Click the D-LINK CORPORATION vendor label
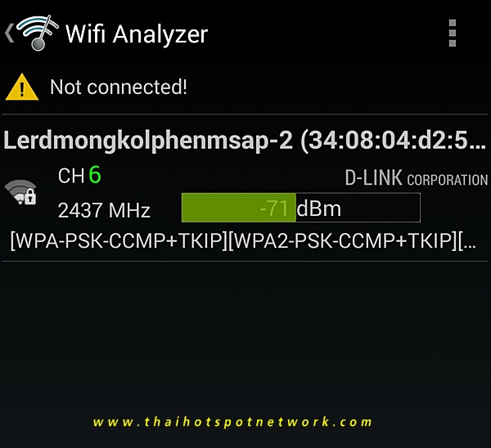Image resolution: width=491 pixels, height=448 pixels. [x=417, y=178]
